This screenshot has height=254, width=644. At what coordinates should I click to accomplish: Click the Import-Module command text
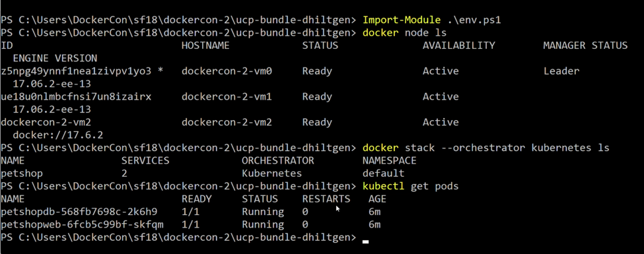pyautogui.click(x=432, y=20)
